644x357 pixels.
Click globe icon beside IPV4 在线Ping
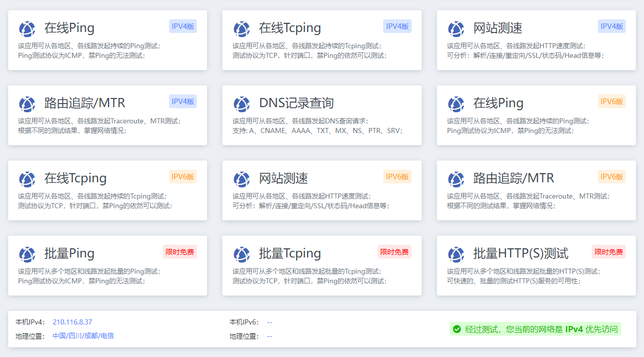coord(27,29)
